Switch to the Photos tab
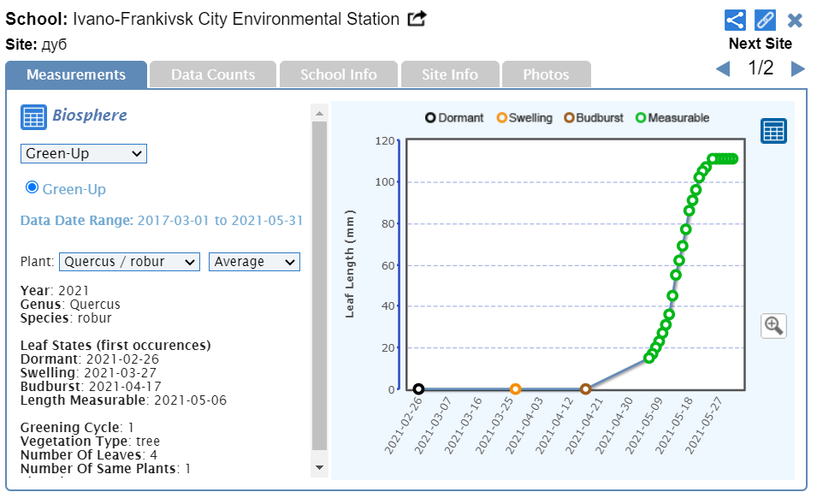The height and width of the screenshot is (504, 817). [546, 74]
